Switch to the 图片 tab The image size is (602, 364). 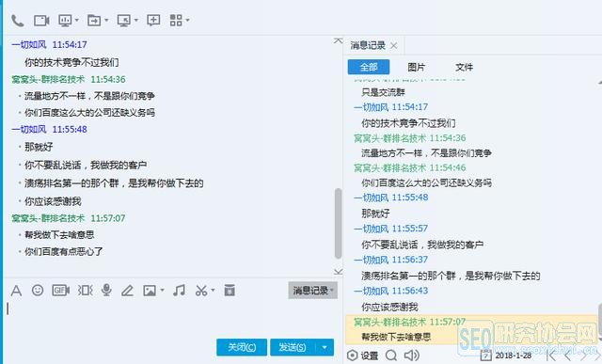416,67
